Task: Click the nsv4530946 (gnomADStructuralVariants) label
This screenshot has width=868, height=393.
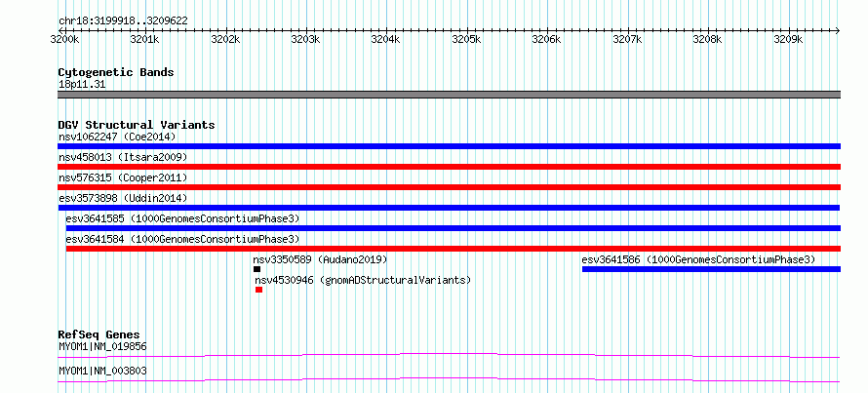Action: (x=363, y=280)
